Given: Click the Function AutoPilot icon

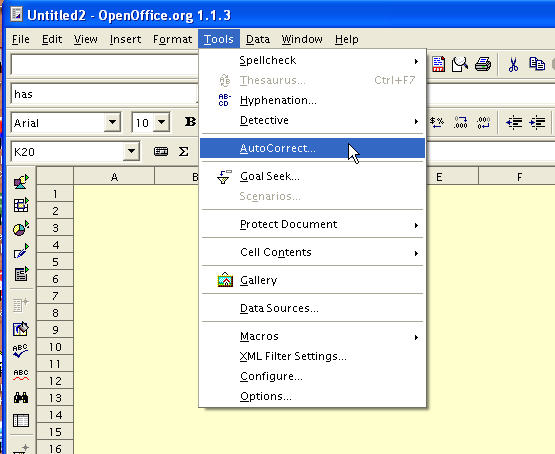Looking at the screenshot, I should pyautogui.click(x=161, y=151).
